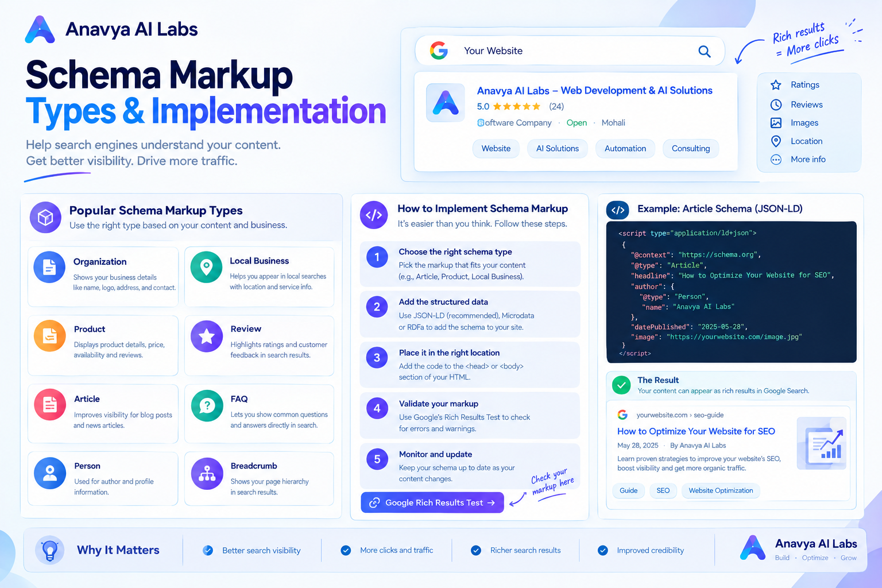Open How to Optimize Your Website for SEO link
The image size is (882, 588).
click(696, 431)
